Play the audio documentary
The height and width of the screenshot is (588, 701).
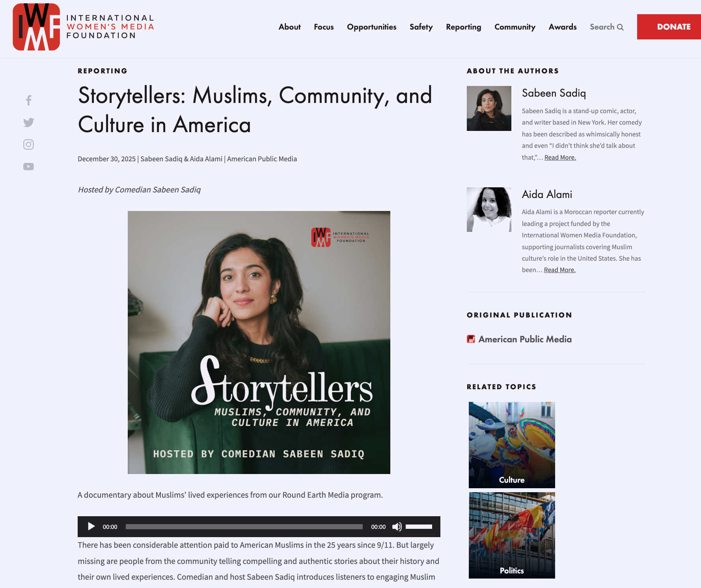[x=91, y=526]
